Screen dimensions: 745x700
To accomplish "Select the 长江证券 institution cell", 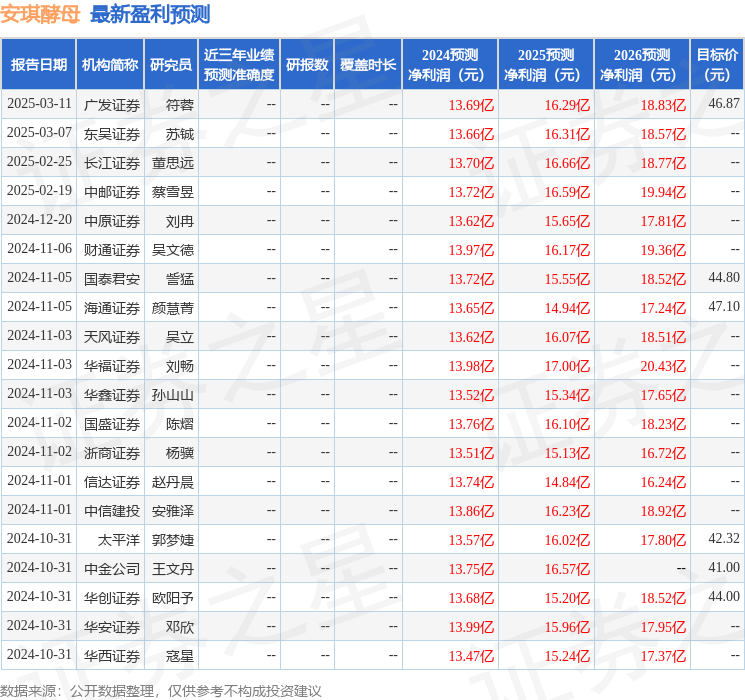I will pyautogui.click(x=112, y=163).
